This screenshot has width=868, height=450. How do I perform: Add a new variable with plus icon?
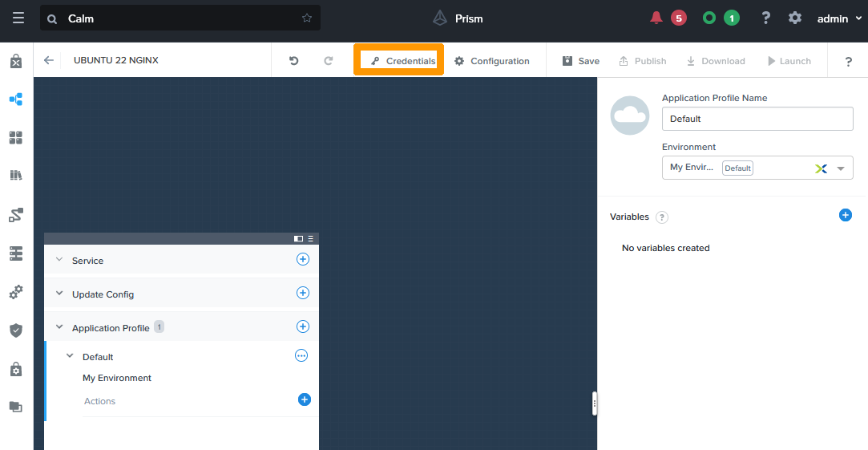coord(845,215)
